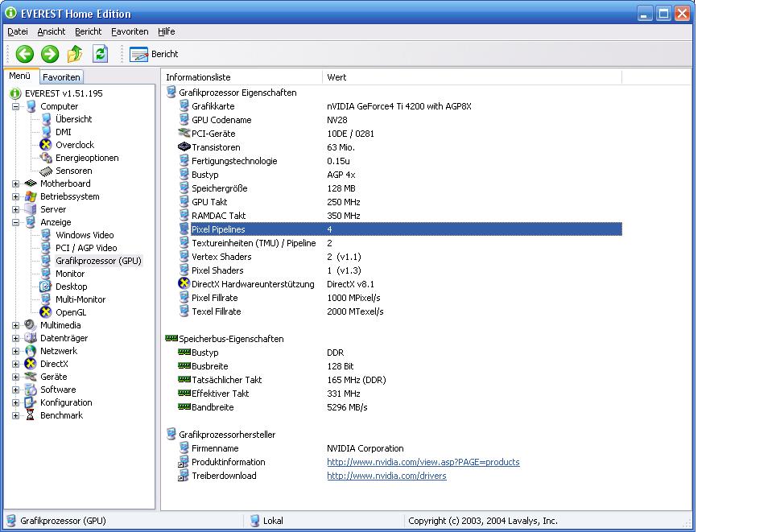Open the Datei menu
The image size is (772, 532).
pos(18,31)
